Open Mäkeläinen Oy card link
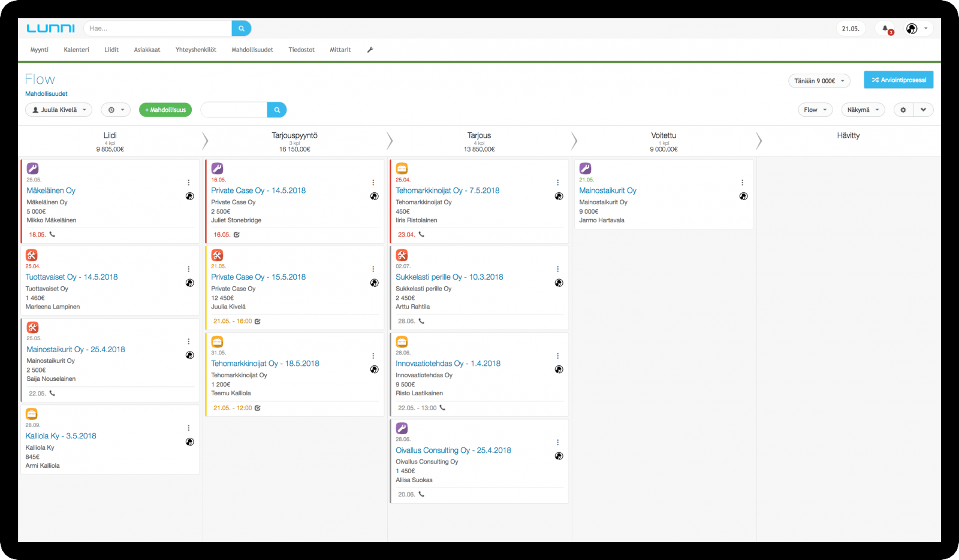Image resolution: width=959 pixels, height=560 pixels. 51,190
